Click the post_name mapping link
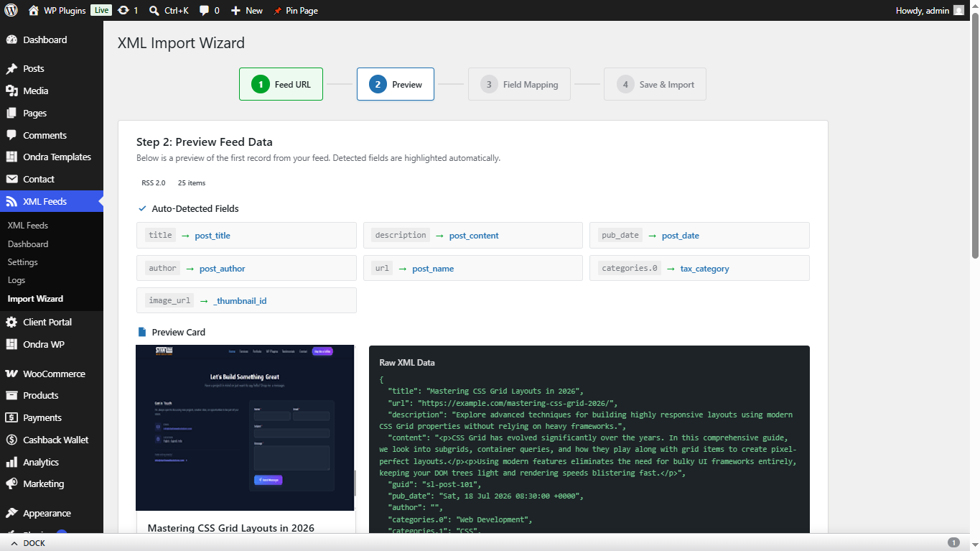Image resolution: width=980 pixels, height=551 pixels. click(x=433, y=269)
